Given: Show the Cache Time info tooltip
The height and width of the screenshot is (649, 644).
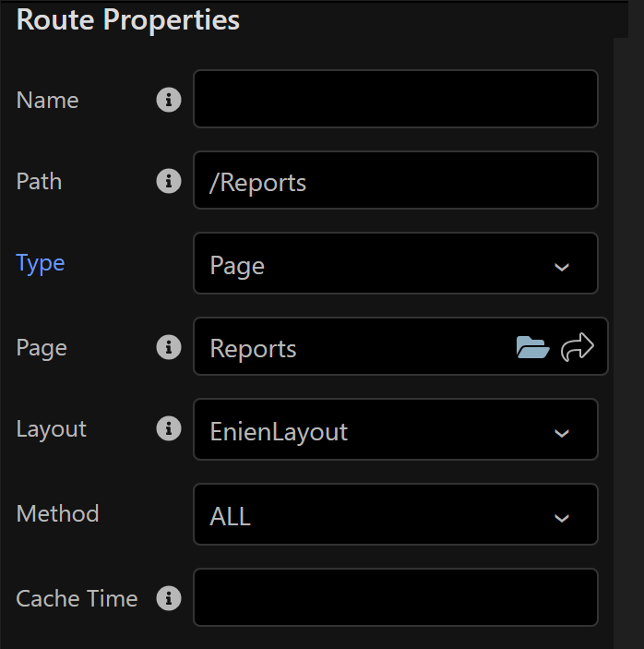Looking at the screenshot, I should (168, 599).
